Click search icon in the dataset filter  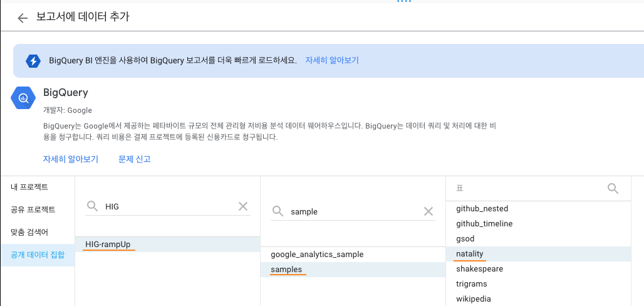pos(278,211)
